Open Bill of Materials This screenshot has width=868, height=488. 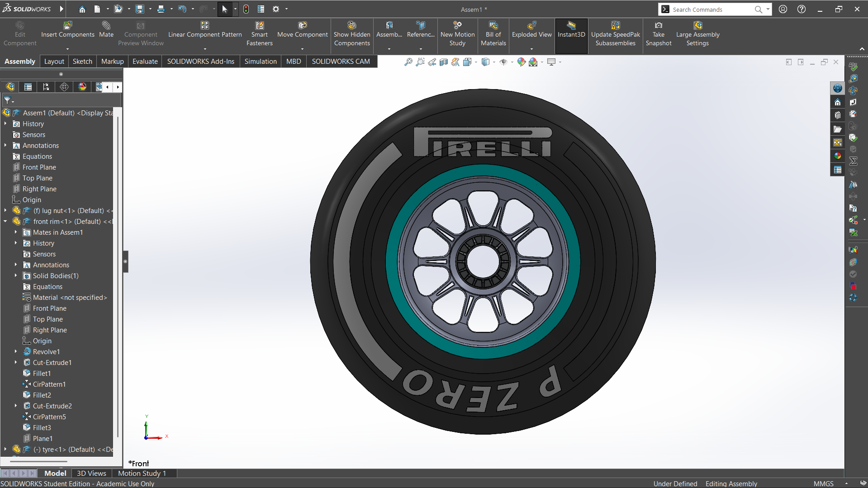[493, 34]
